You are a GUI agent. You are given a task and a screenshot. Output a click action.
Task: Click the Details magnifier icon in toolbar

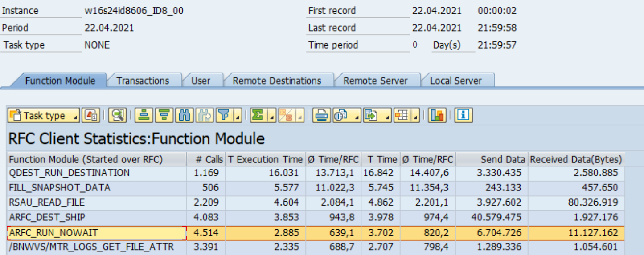tap(118, 116)
